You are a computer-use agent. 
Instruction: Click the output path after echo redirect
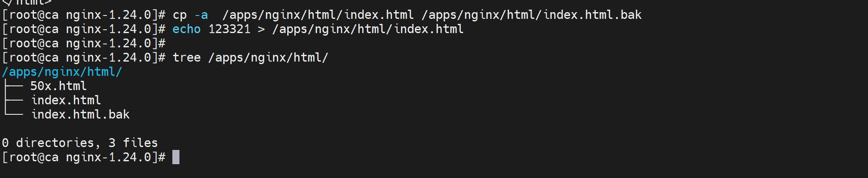click(368, 29)
